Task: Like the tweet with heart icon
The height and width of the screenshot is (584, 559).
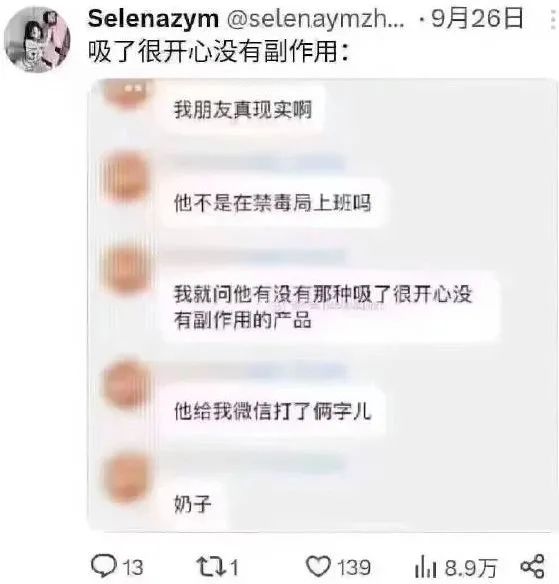Action: (x=318, y=566)
